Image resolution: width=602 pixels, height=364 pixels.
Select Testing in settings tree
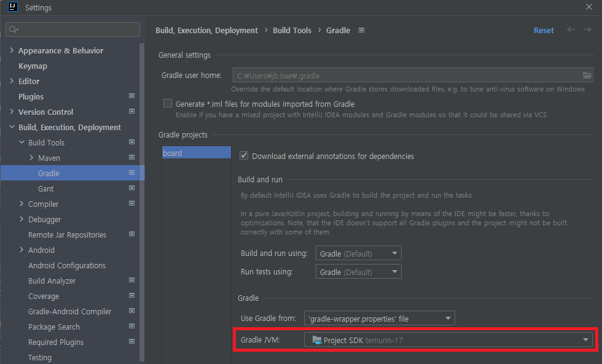click(39, 357)
